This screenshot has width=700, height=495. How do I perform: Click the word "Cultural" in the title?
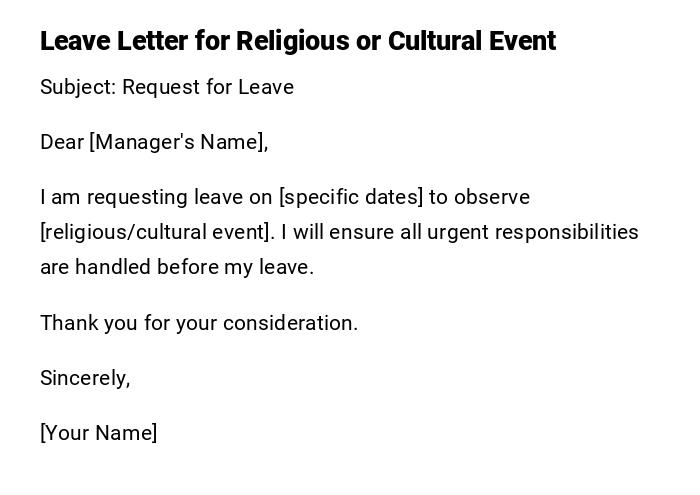[x=436, y=41]
